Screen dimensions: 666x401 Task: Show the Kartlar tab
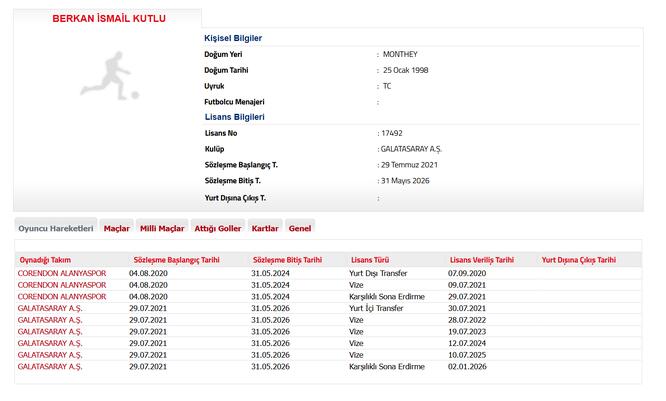click(265, 228)
